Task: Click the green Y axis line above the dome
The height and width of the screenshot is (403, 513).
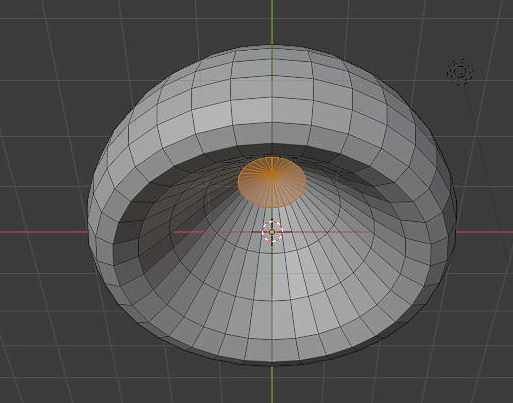Action: tap(272, 22)
